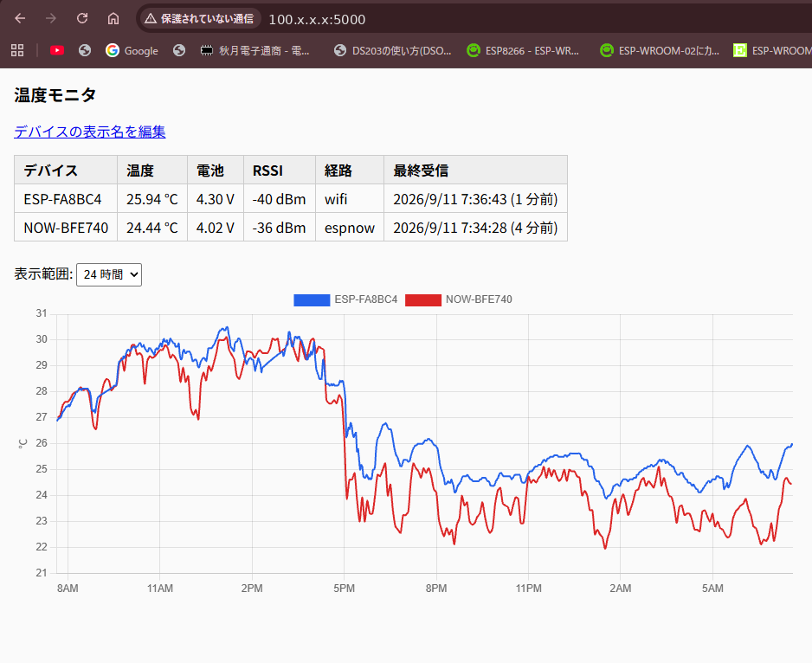Open the 秋月電子通商 bookmark
The width and height of the screenshot is (812, 663).
pyautogui.click(x=255, y=50)
